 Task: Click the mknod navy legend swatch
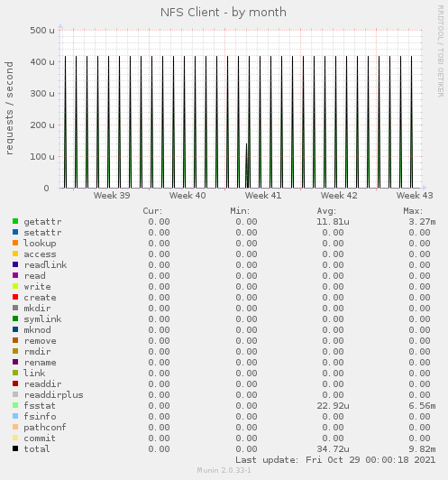(15, 329)
